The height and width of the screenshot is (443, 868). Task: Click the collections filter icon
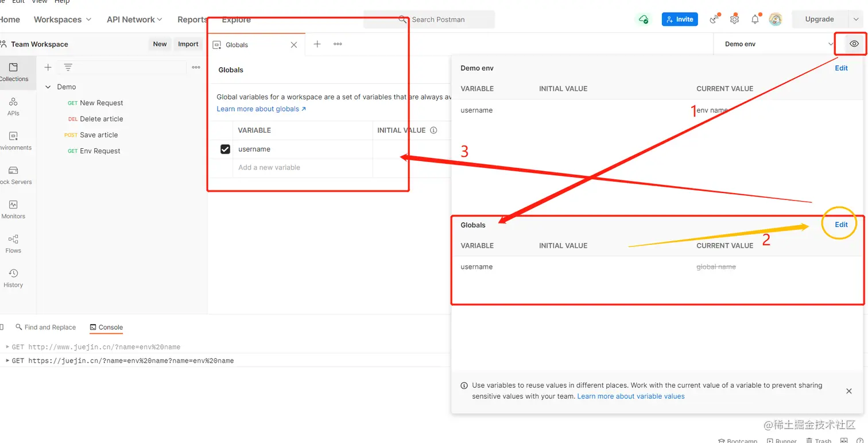[x=68, y=67]
